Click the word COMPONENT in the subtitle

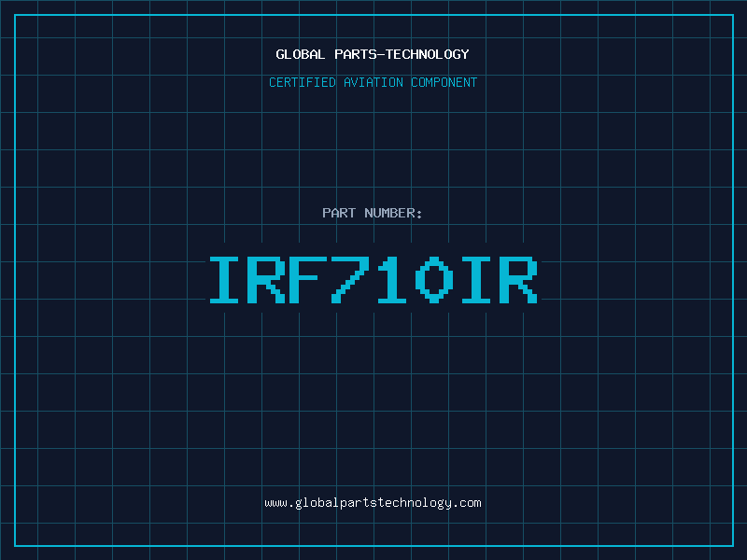click(443, 82)
